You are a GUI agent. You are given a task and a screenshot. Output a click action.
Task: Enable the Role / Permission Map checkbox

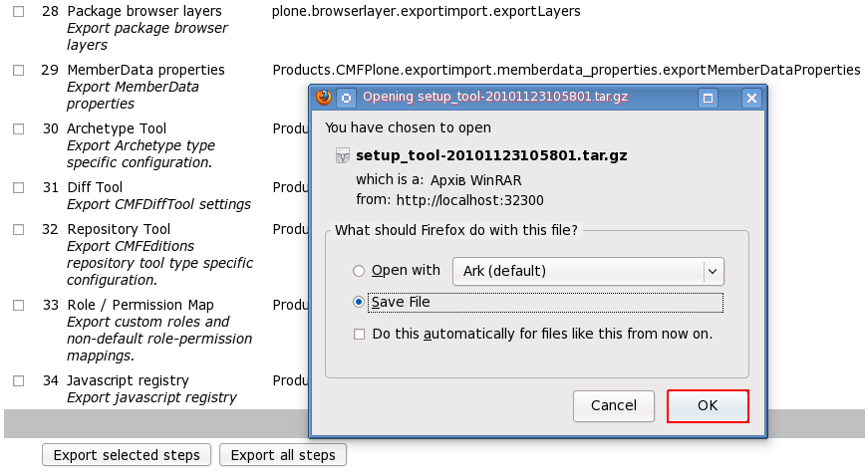click(19, 306)
